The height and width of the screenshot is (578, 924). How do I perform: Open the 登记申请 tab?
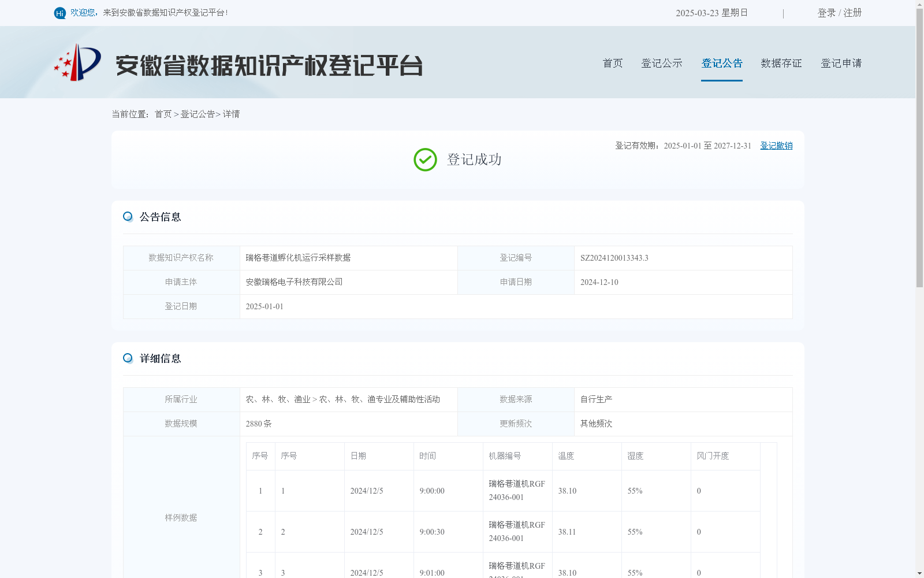click(x=841, y=63)
